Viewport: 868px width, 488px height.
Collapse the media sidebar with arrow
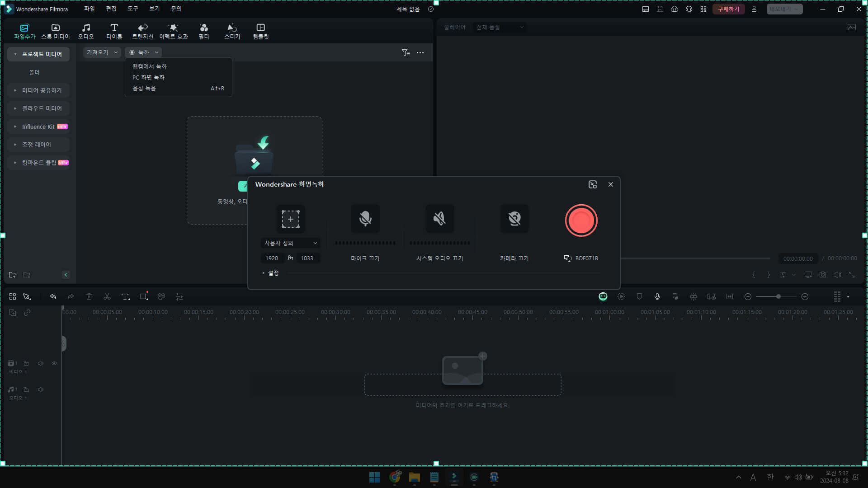(x=66, y=275)
